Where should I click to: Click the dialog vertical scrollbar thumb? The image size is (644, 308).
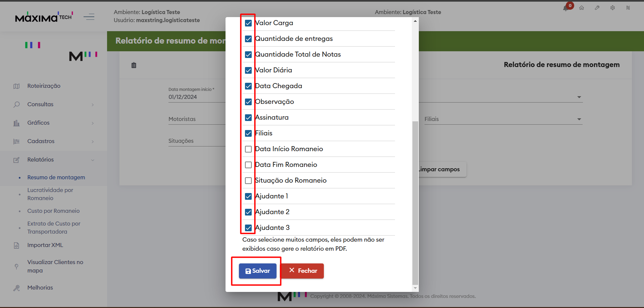coord(415,203)
